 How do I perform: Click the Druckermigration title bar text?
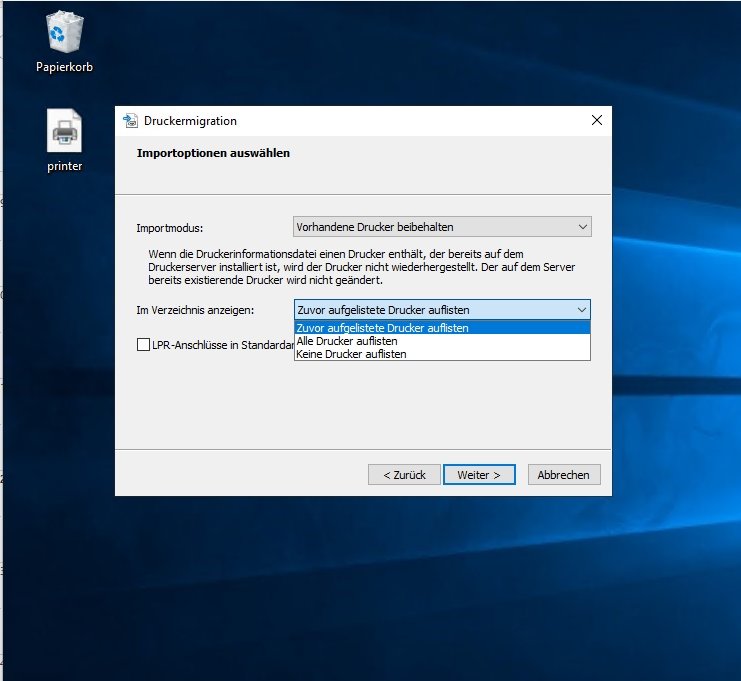tap(190, 121)
